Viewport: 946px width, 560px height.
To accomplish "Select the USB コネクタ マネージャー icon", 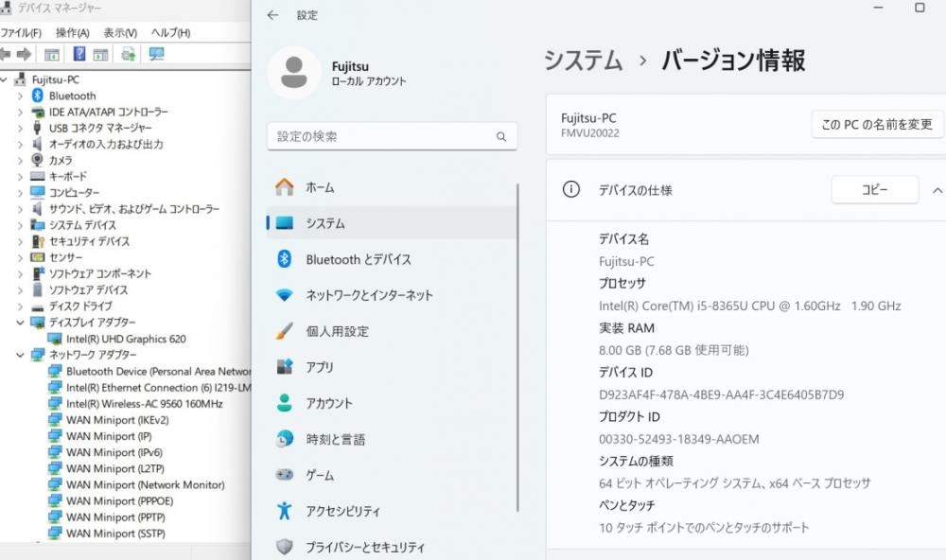I will 38,128.
